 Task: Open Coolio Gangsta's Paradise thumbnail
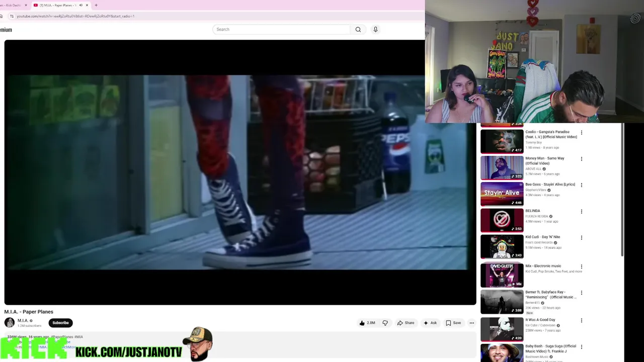tap(502, 141)
